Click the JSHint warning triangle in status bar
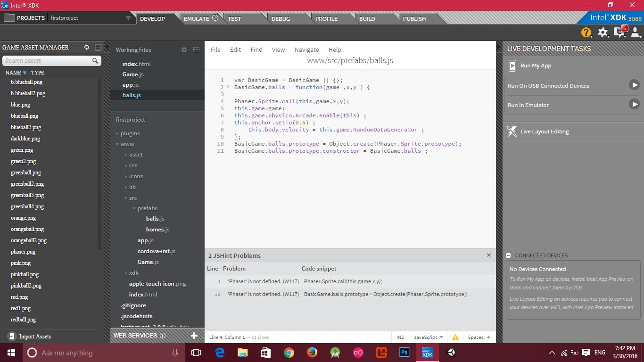644x362 pixels. pos(455,337)
